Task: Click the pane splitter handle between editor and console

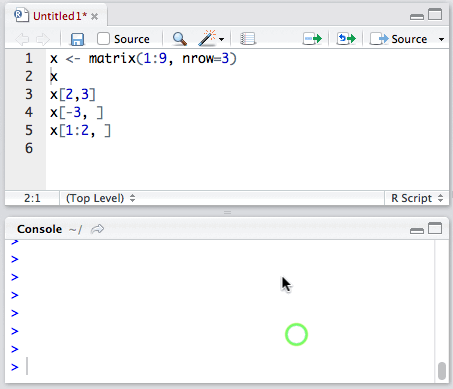Action: (228, 212)
